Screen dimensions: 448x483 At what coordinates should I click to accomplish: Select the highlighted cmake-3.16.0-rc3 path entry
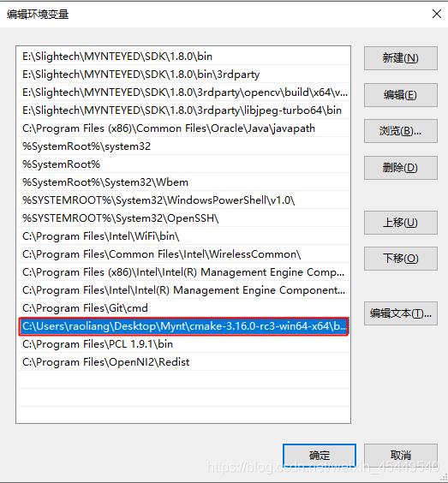point(183,326)
